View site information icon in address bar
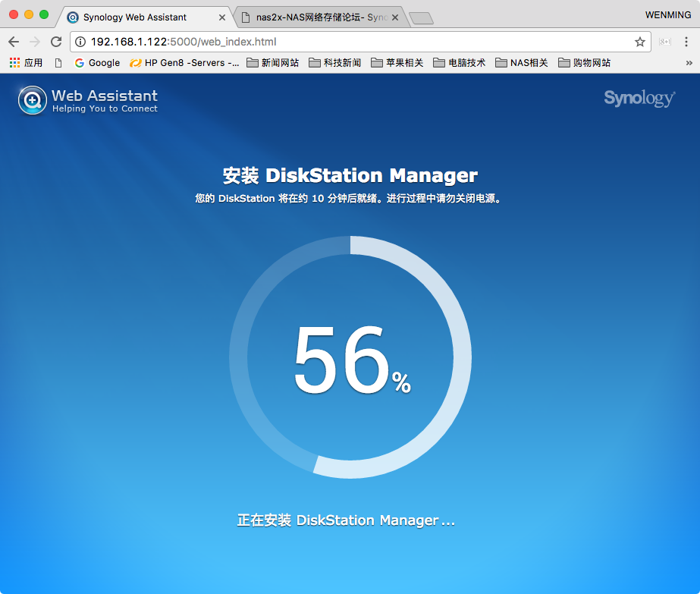This screenshot has width=700, height=594. pyautogui.click(x=80, y=42)
